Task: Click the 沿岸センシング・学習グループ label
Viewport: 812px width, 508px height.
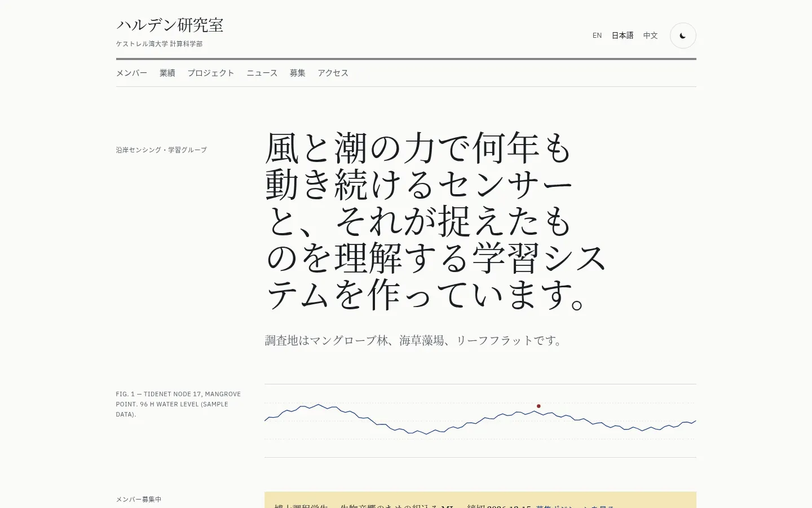Action: coord(161,150)
